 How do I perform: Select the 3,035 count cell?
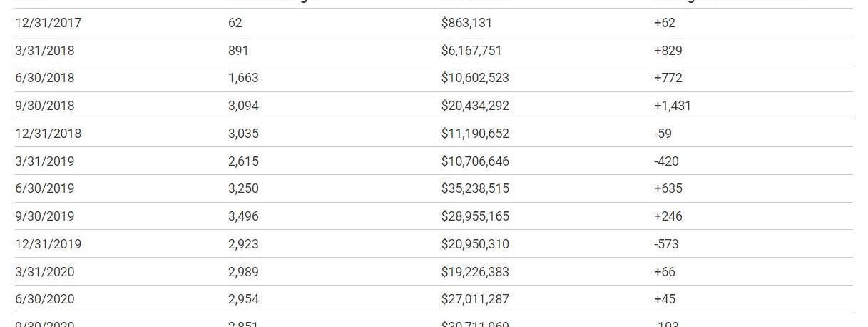243,134
